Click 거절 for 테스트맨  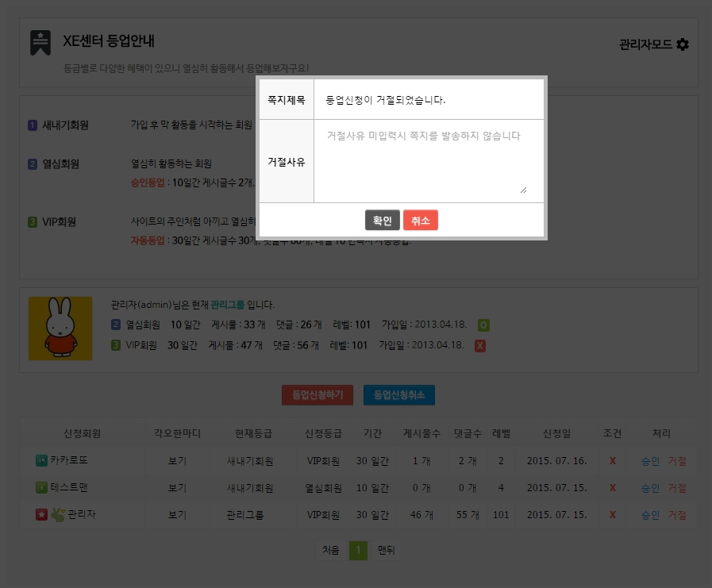coord(677,488)
